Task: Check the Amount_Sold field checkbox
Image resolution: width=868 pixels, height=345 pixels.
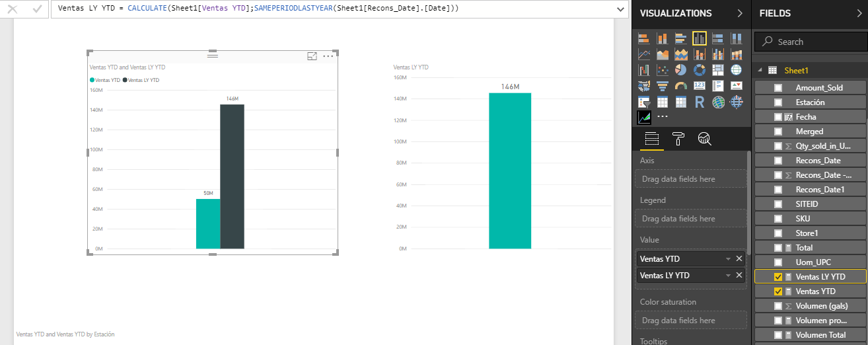Action: pos(778,88)
